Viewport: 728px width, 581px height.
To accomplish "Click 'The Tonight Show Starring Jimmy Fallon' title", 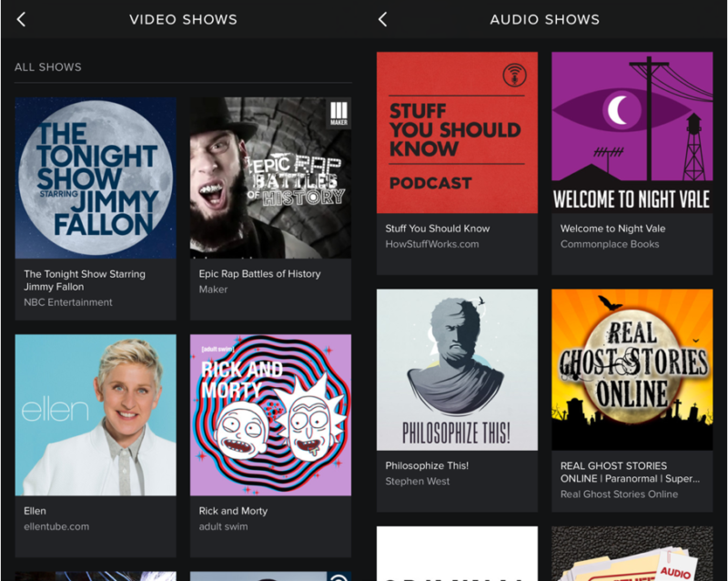I will [x=84, y=280].
